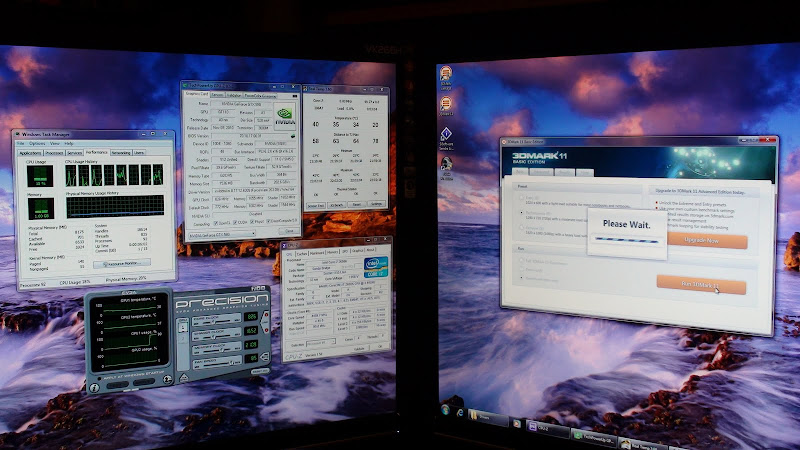Image resolution: width=800 pixels, height=450 pixels.
Task: Click the Core Clock slider in Precision
Action: [215, 321]
